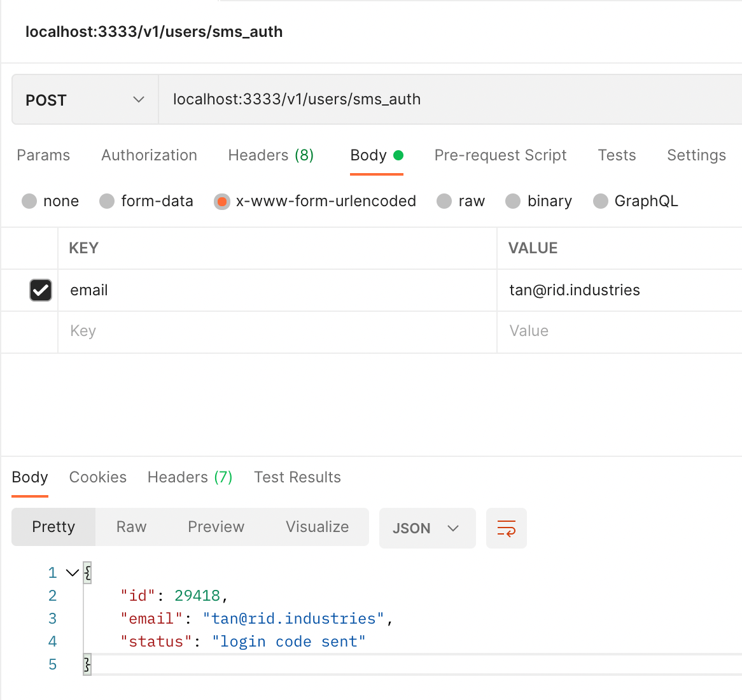Open response Headers (7) tab
Viewport: 742px width, 700px height.
[x=190, y=477]
